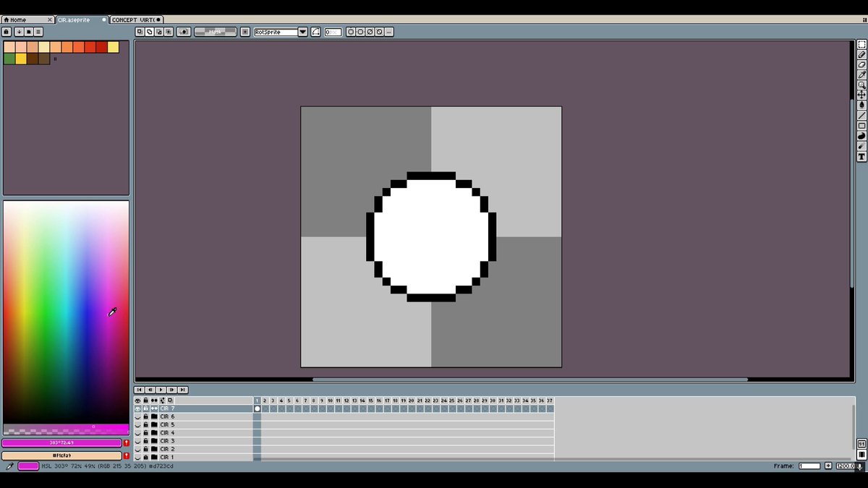
Task: Pick the Eyedropper tool in right toolbar
Action: [861, 75]
